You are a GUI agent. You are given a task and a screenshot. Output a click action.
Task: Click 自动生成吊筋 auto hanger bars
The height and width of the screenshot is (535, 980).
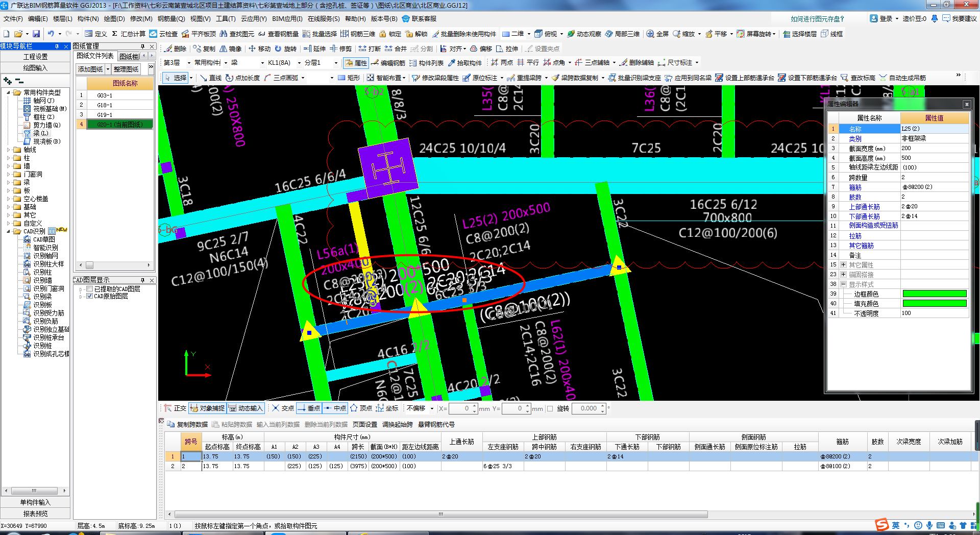click(902, 78)
